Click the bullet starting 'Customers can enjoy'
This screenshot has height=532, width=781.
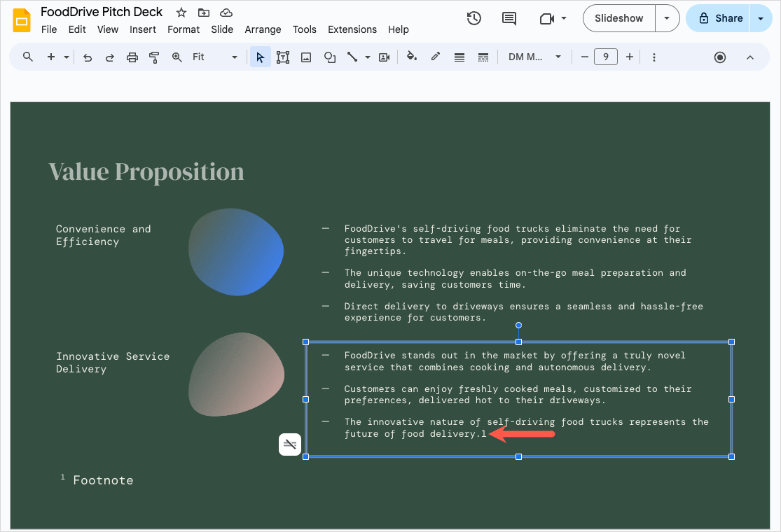(518, 395)
